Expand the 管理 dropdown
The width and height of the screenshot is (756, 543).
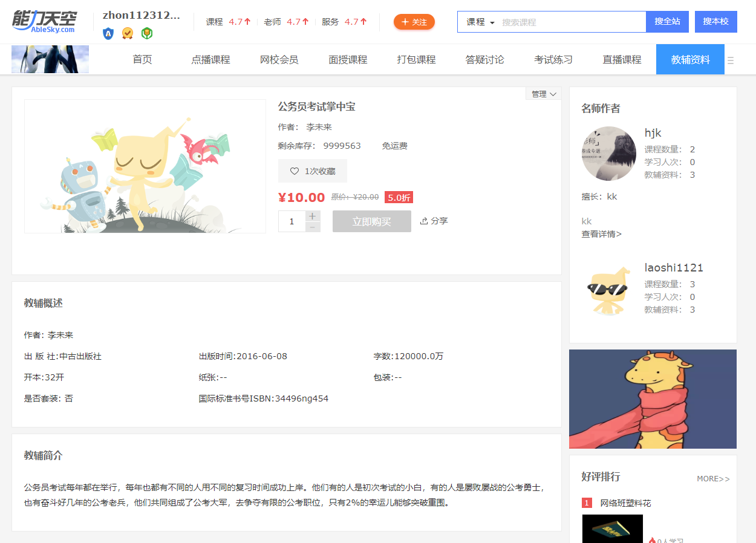[543, 94]
